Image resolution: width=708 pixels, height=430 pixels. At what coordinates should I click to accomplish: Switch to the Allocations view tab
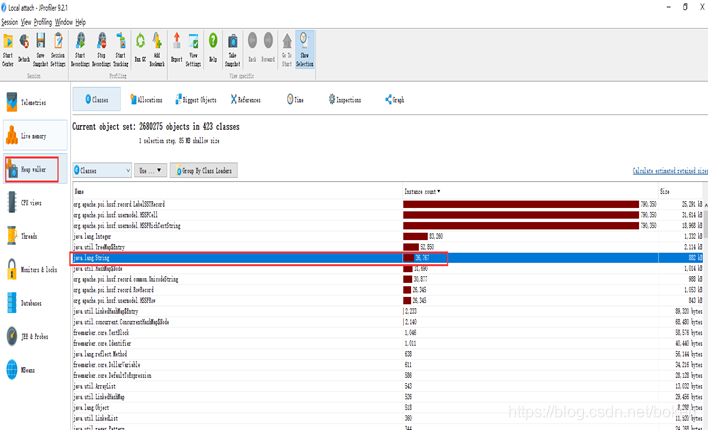(x=146, y=99)
